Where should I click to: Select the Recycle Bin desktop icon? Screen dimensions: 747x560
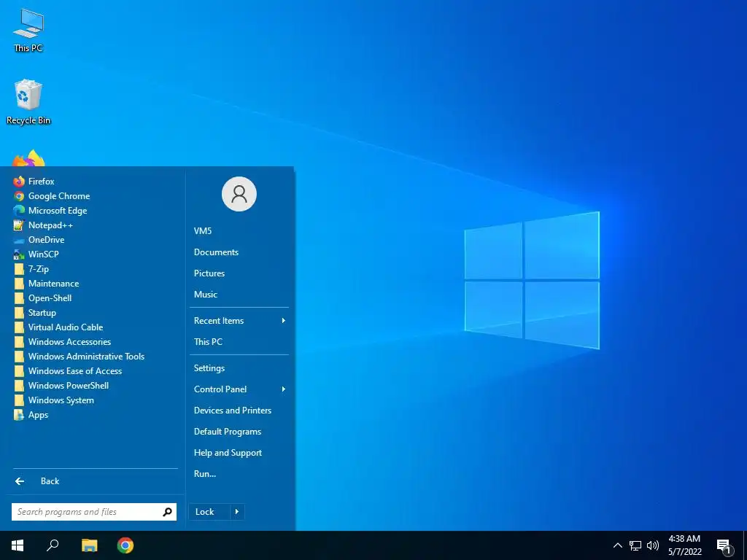click(x=28, y=102)
